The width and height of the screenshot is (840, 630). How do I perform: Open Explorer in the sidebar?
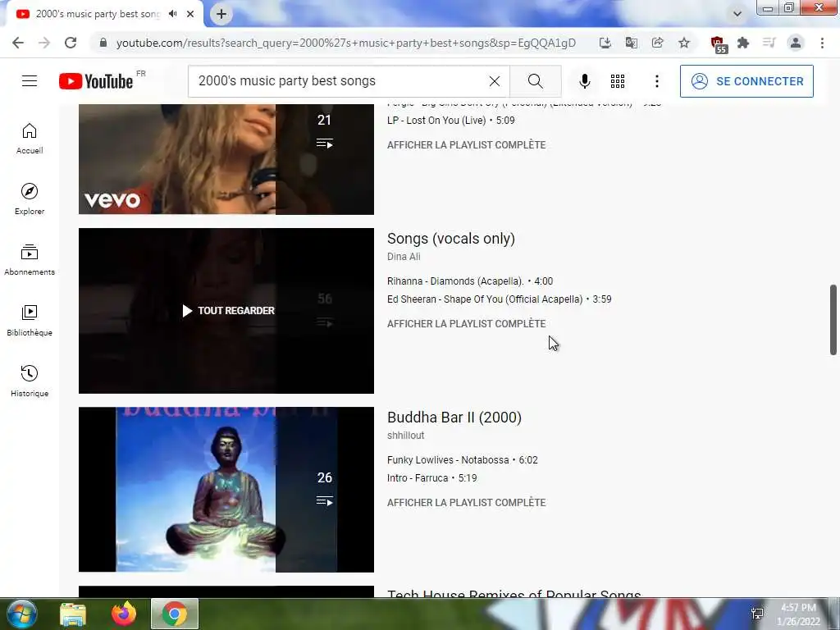(30, 199)
